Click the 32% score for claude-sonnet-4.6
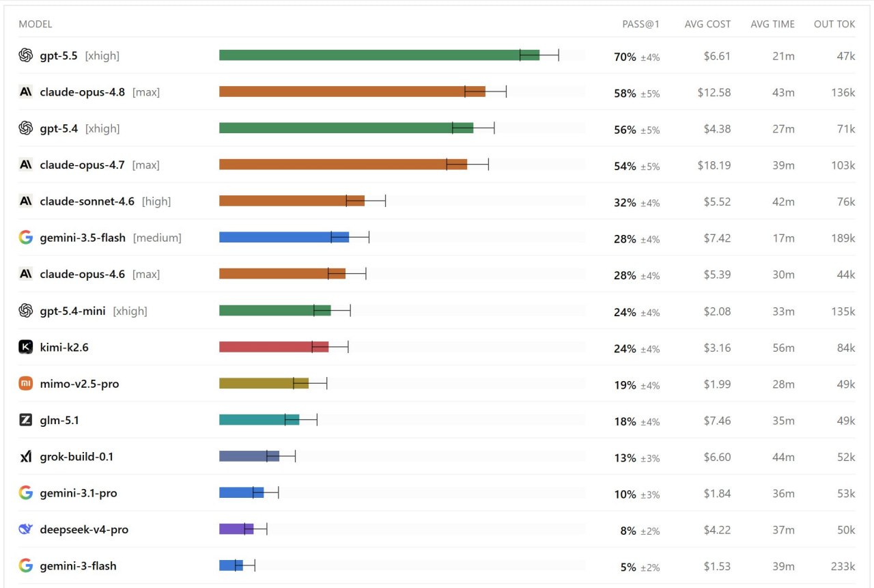This screenshot has height=588, width=874. coord(625,203)
